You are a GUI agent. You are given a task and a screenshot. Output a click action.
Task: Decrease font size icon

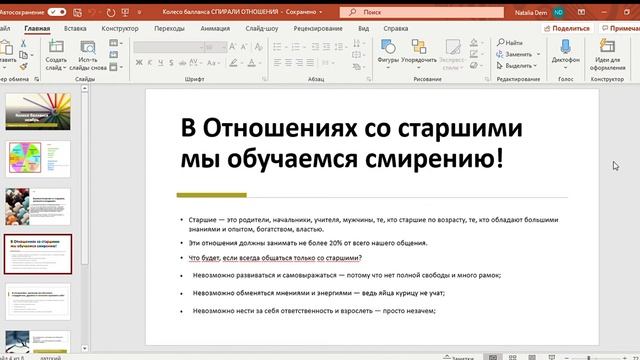click(244, 47)
